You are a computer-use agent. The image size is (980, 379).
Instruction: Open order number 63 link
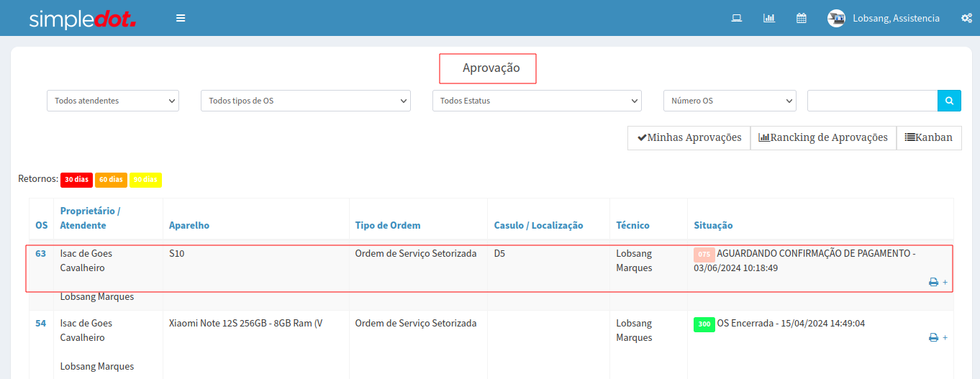(40, 253)
